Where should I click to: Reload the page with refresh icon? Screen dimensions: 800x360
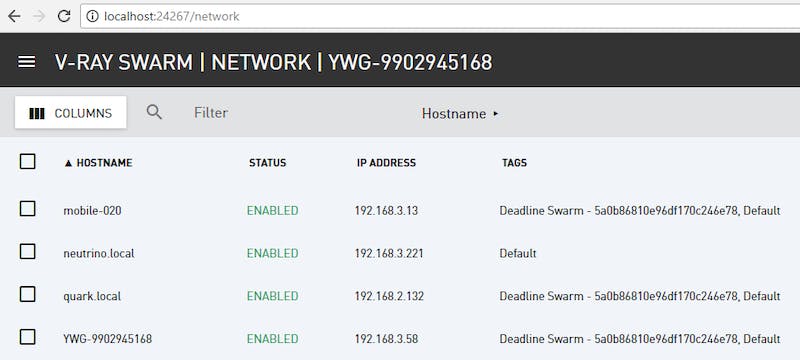64,16
